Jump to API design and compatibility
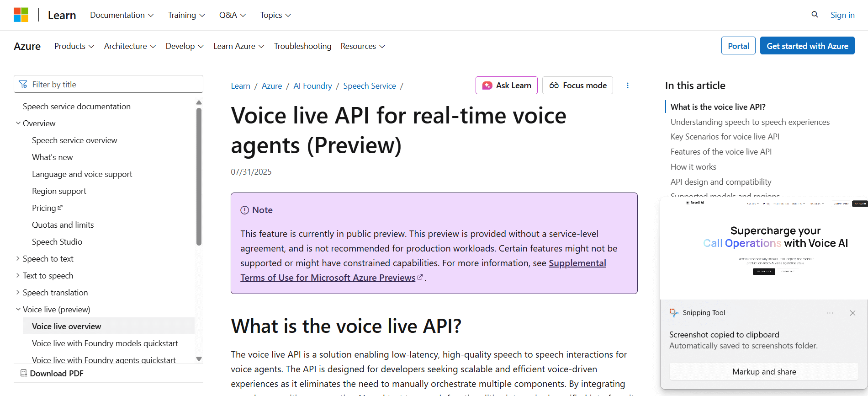Viewport: 868px width, 396px height. click(721, 182)
